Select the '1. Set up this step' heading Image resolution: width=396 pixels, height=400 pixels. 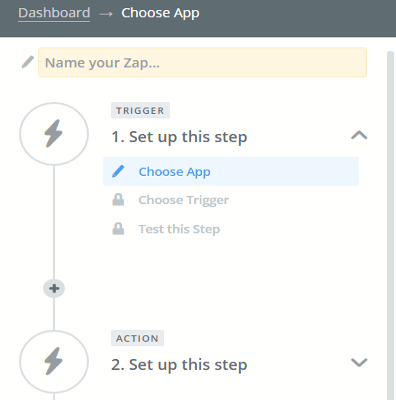179,137
